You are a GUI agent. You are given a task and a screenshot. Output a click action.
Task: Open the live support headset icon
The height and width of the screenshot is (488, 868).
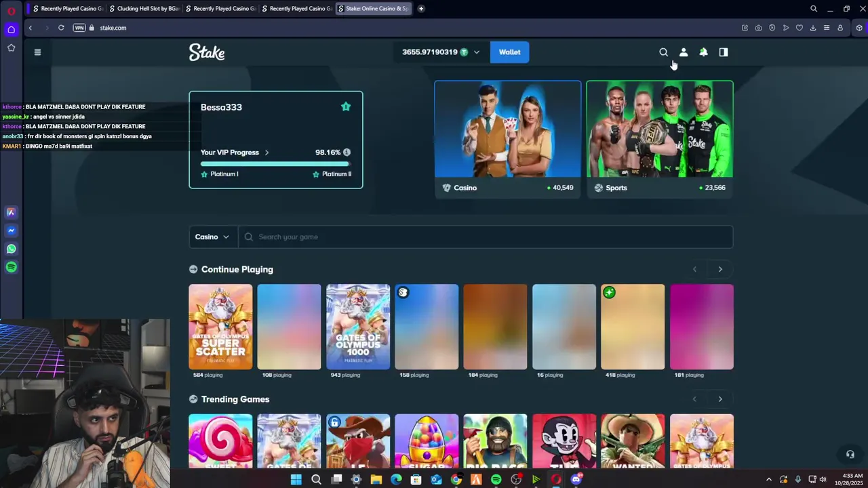click(x=850, y=454)
